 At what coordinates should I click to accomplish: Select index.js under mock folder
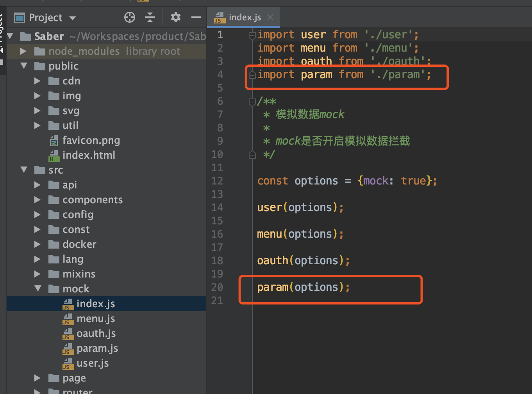(106, 304)
